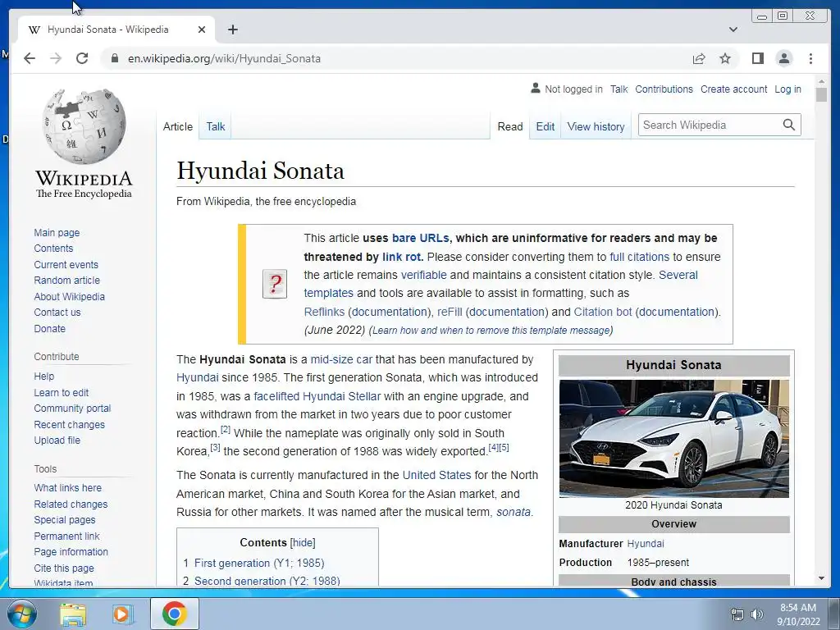Switch to the Talk page tab

[x=216, y=126]
